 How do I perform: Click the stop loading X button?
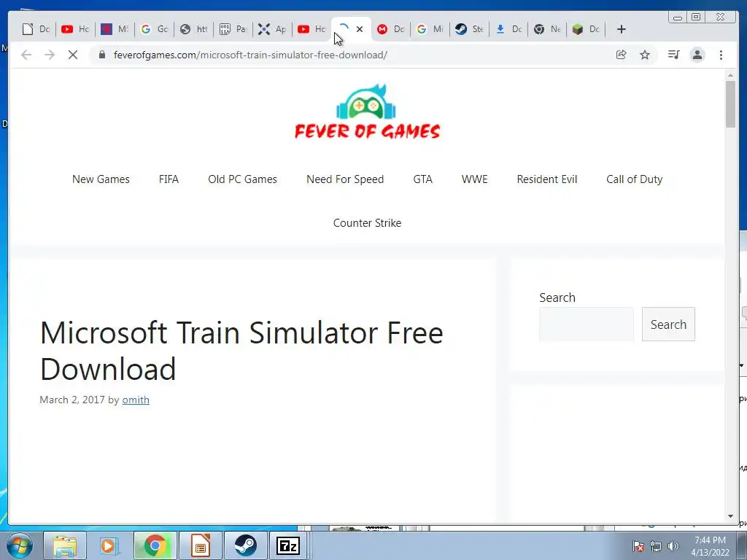(x=73, y=55)
